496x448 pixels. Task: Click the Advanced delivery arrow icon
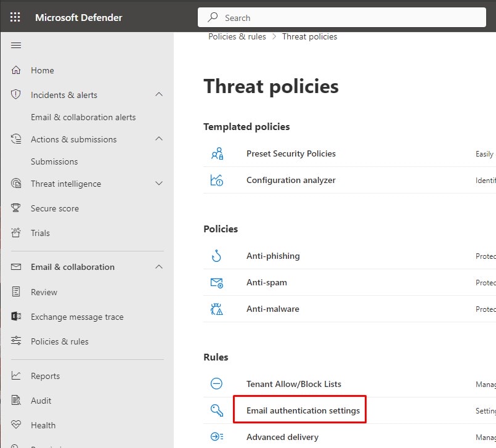point(217,437)
